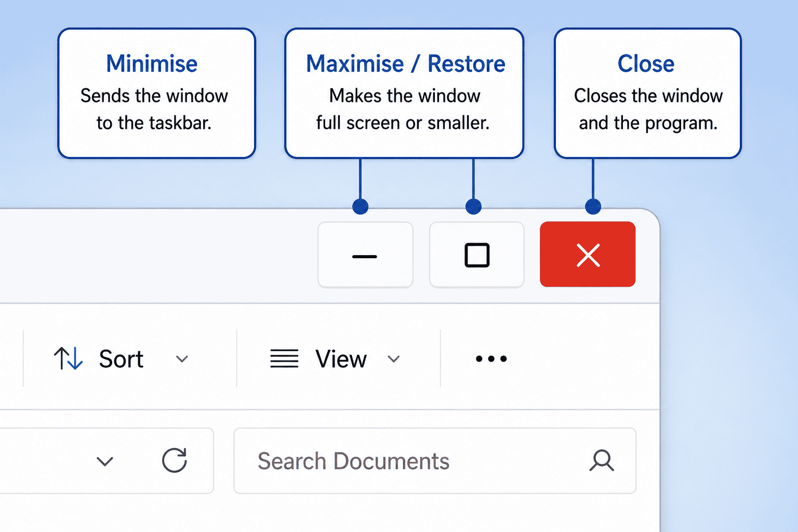Focus the Search Documents field
The image size is (798, 532).
click(x=435, y=461)
